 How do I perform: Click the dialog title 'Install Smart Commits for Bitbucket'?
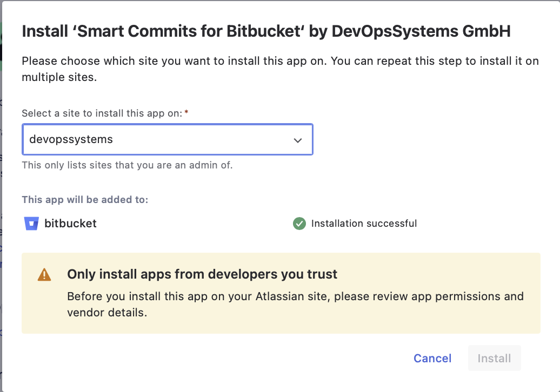click(x=266, y=31)
